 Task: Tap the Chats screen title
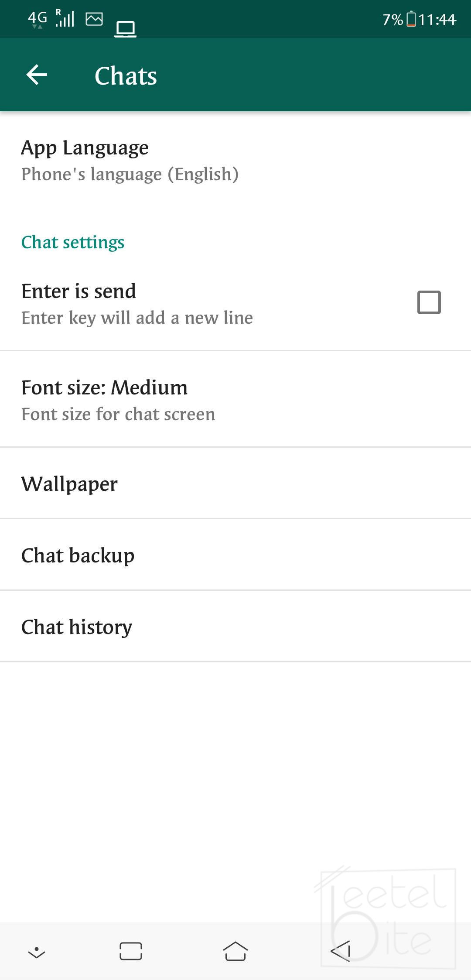(x=126, y=76)
